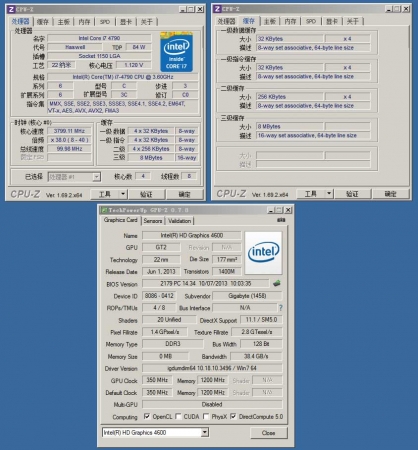This screenshot has height=450, width=418.
Task: Switch to SPD tab in left CPU-Z
Action: tap(105, 22)
